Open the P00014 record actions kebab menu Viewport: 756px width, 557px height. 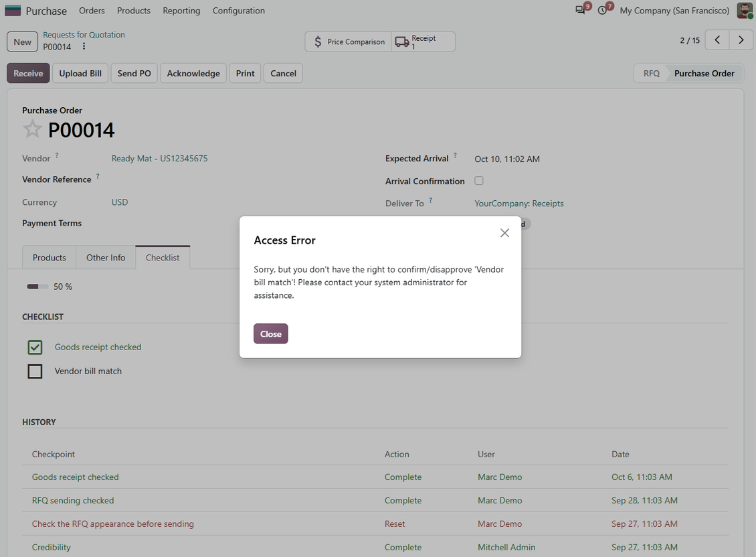click(84, 46)
